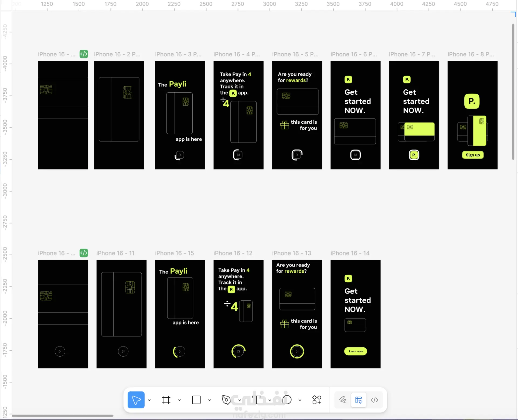Expand the Move tools dropdown
The width and height of the screenshot is (518, 420).
pyautogui.click(x=149, y=400)
